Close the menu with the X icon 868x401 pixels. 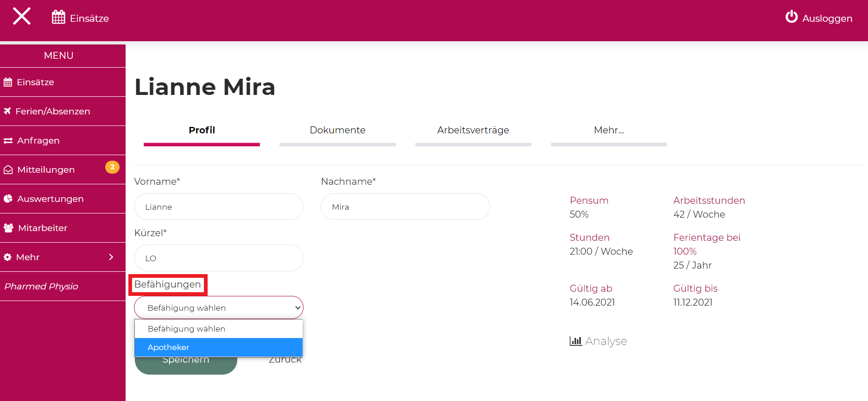tap(22, 17)
